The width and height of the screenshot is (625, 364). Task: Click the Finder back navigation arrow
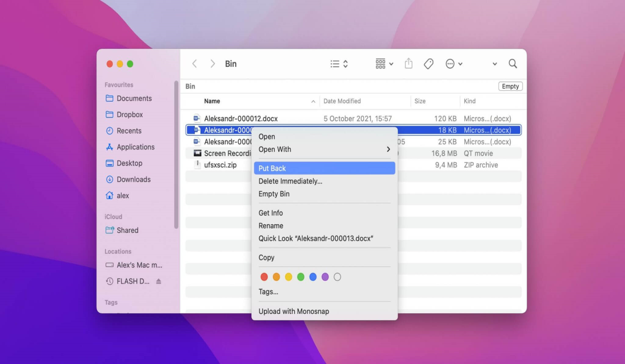(x=194, y=64)
